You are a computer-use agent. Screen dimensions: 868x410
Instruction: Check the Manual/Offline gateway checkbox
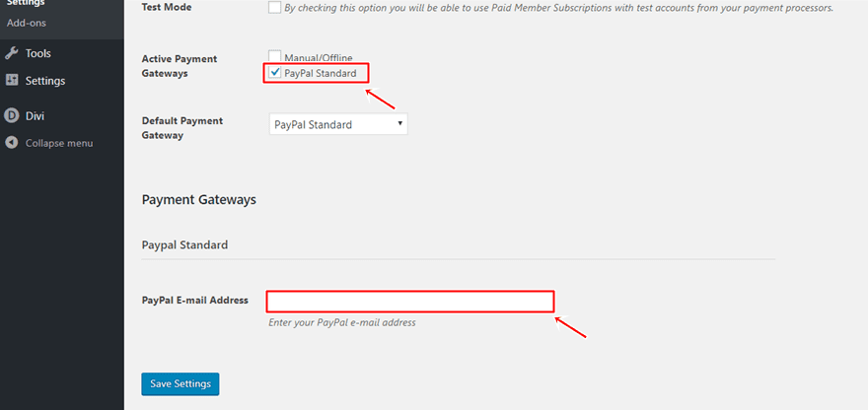pyautogui.click(x=274, y=56)
